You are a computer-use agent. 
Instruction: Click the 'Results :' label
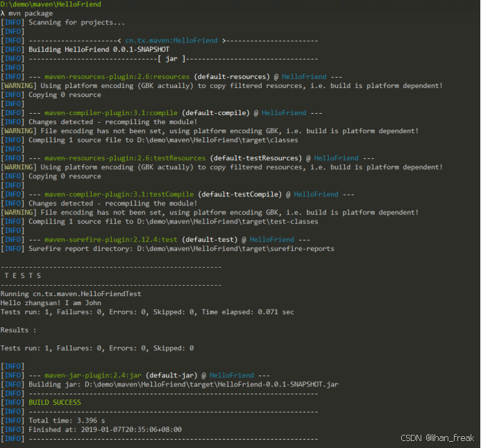[19, 330]
